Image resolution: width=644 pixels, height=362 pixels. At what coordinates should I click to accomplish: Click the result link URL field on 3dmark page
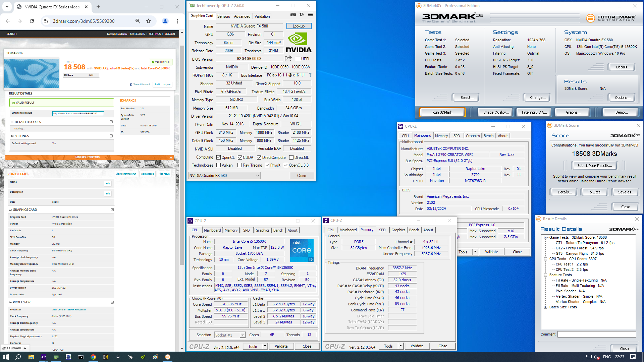pos(78,113)
